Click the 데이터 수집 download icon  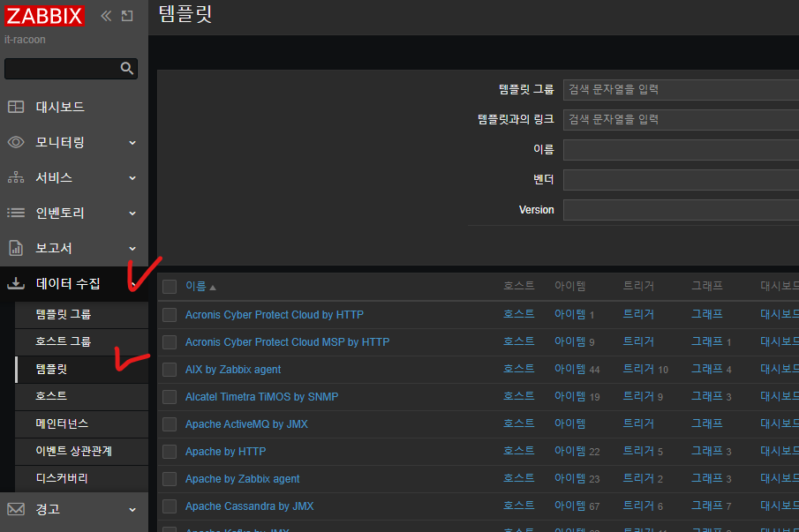pyautogui.click(x=16, y=283)
